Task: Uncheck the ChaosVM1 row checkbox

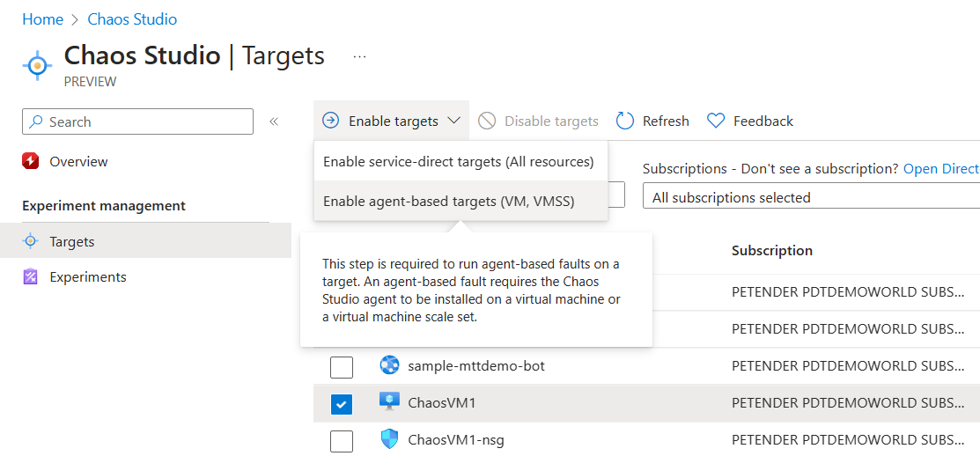Action: point(342,404)
